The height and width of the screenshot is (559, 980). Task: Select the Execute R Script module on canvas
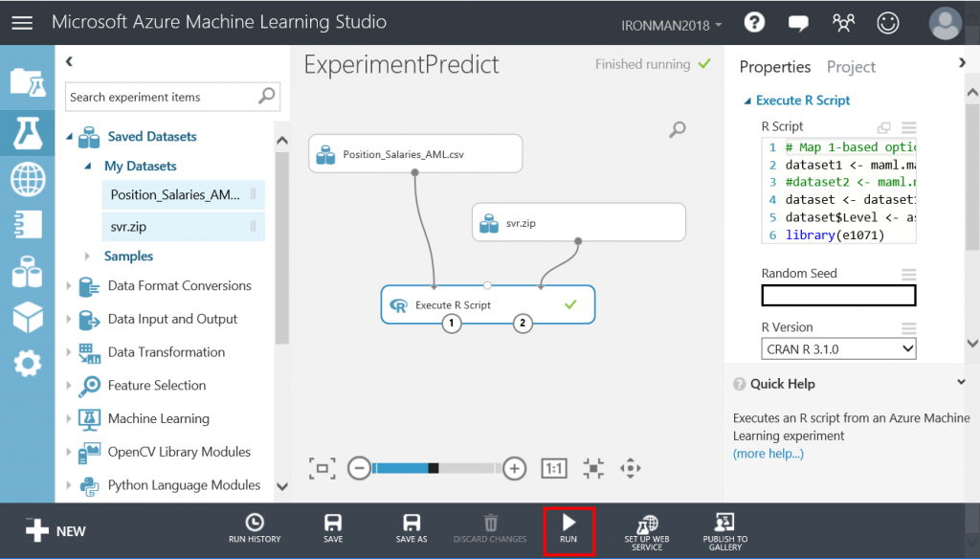487,304
